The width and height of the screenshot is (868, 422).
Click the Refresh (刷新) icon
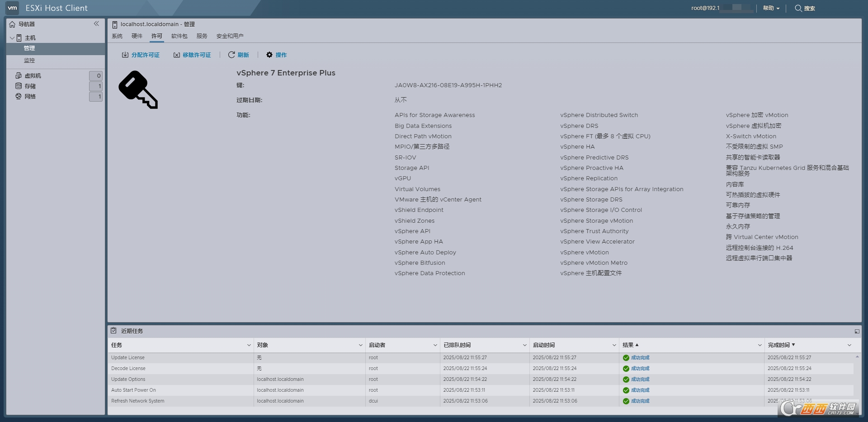[231, 55]
